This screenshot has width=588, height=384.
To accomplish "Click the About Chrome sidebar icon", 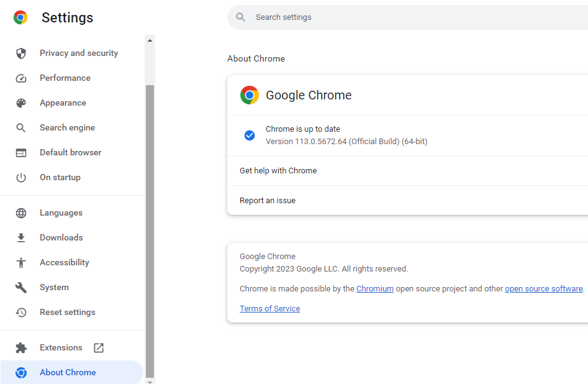I will tap(21, 372).
